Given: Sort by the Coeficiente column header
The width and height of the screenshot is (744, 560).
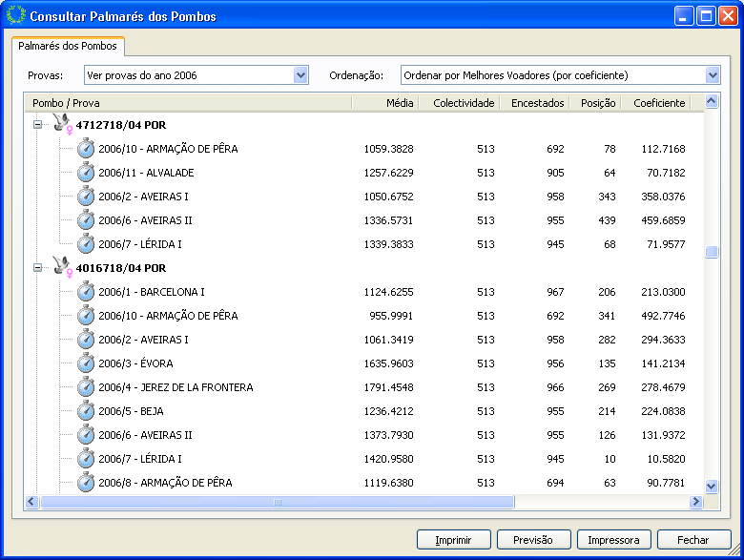Looking at the screenshot, I should (659, 102).
